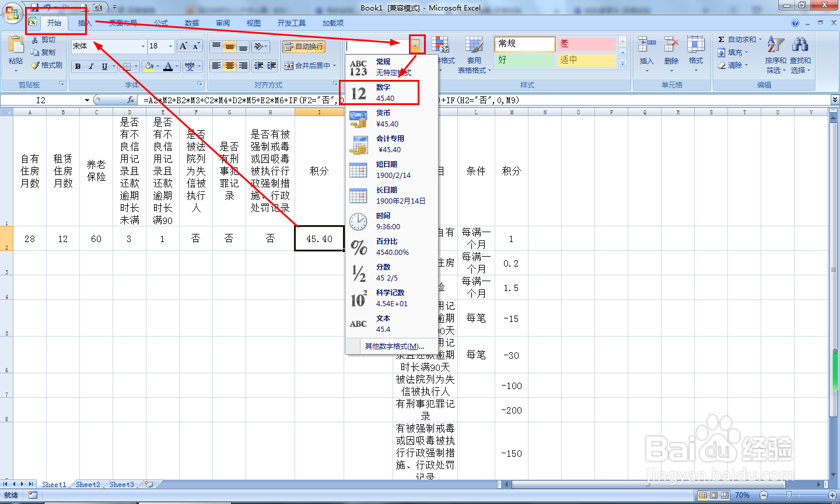Click the text orientation icon
Screen dimensions: 840x504
pos(259,46)
